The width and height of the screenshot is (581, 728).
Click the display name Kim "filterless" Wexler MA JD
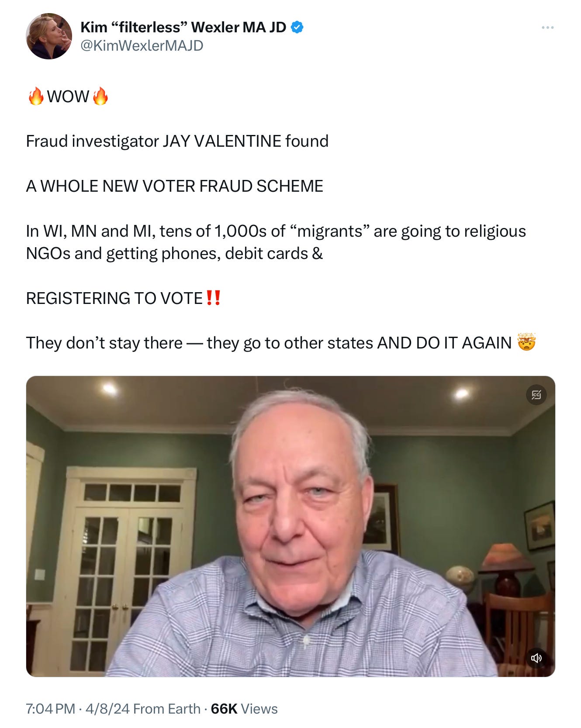coord(183,27)
